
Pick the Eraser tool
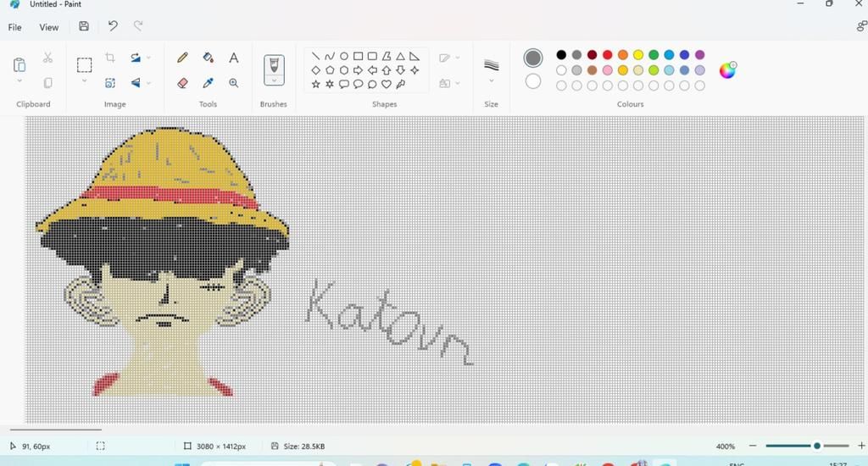point(182,83)
